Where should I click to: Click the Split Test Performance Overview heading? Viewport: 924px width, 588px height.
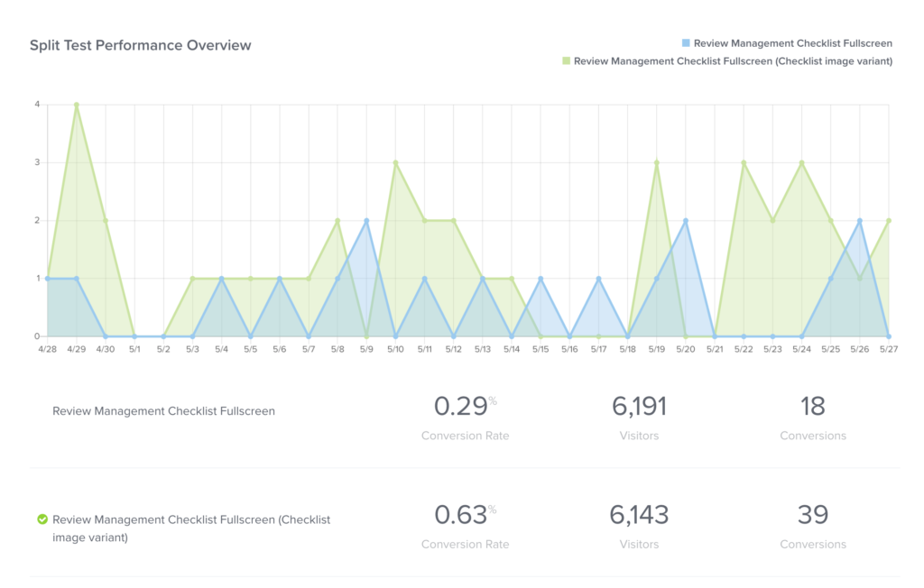click(x=140, y=45)
